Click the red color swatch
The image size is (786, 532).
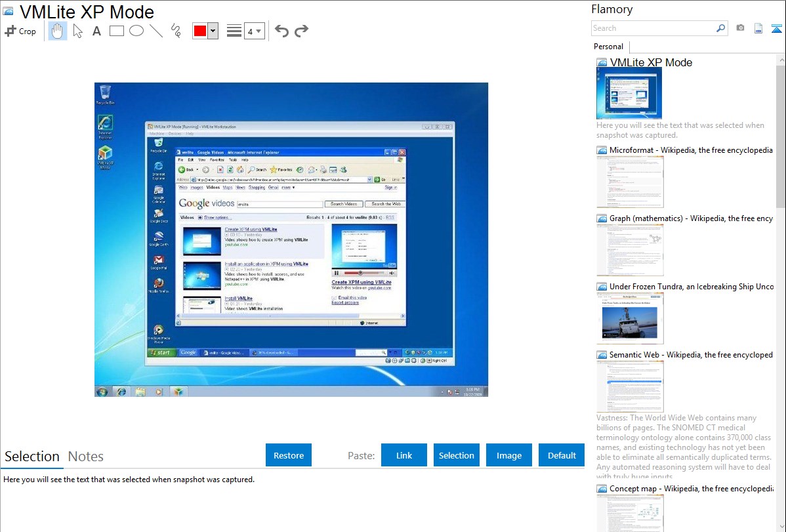pyautogui.click(x=199, y=31)
